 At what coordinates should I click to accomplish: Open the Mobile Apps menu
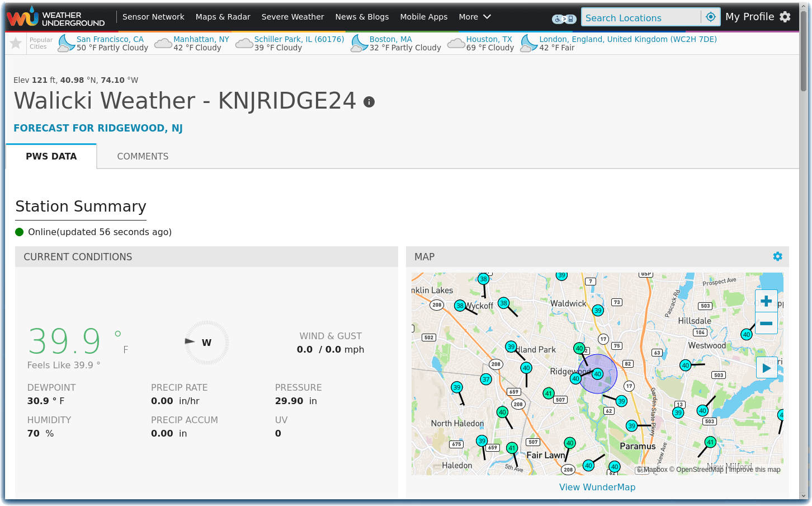[423, 17]
